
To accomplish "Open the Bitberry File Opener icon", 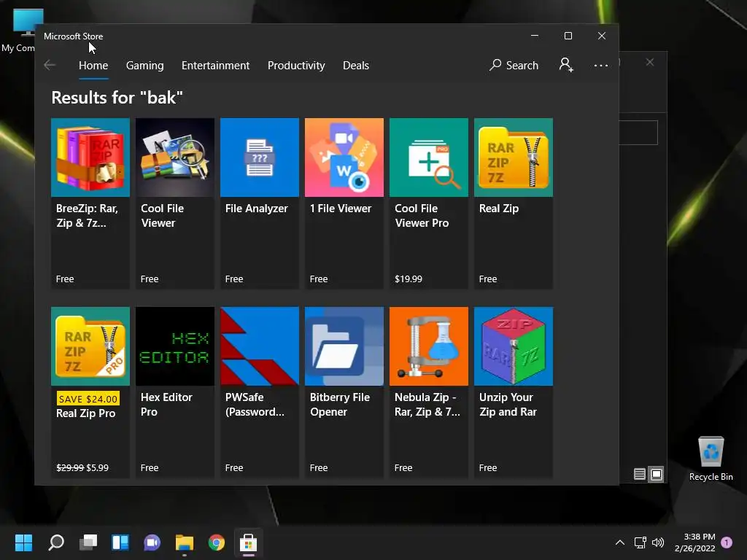I will [x=344, y=346].
